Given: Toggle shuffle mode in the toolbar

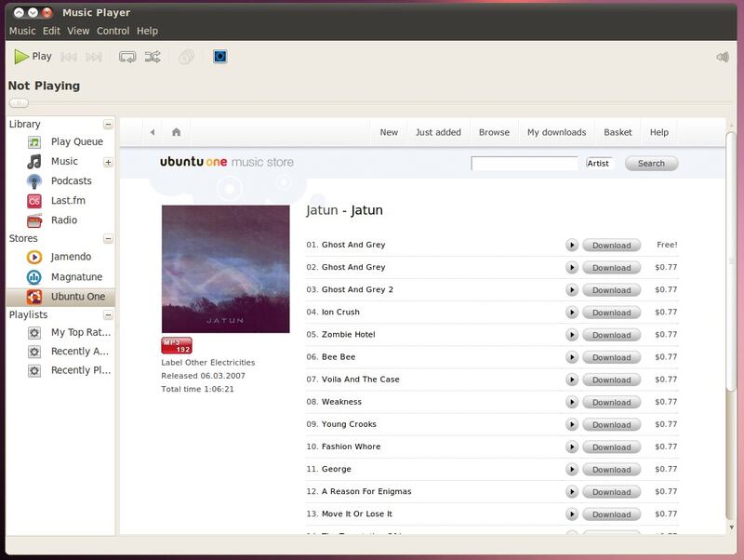Looking at the screenshot, I should coord(153,57).
